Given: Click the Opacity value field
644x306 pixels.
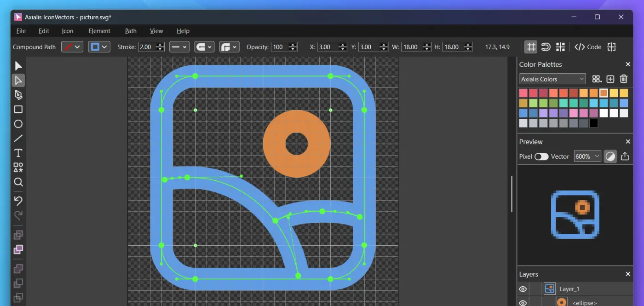Looking at the screenshot, I should (280, 47).
